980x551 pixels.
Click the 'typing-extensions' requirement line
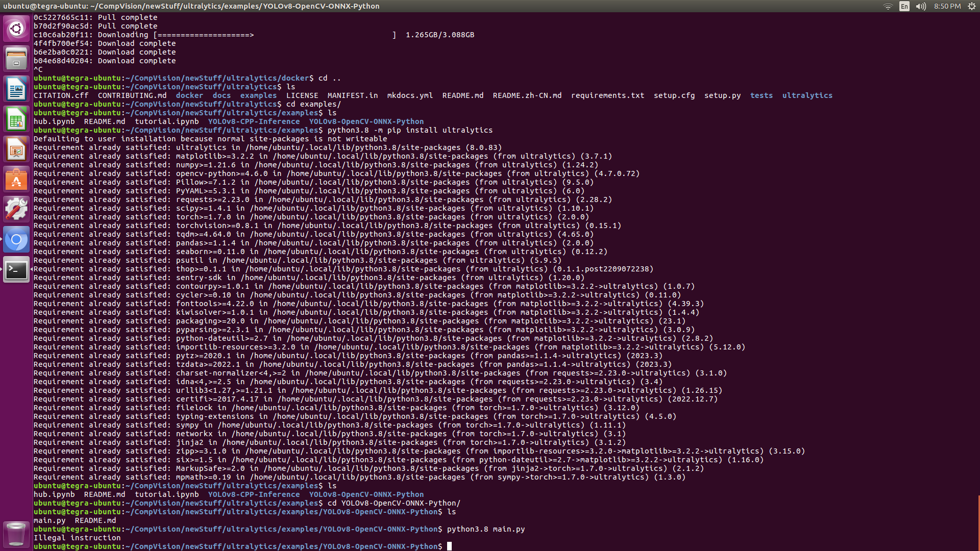pyautogui.click(x=355, y=416)
